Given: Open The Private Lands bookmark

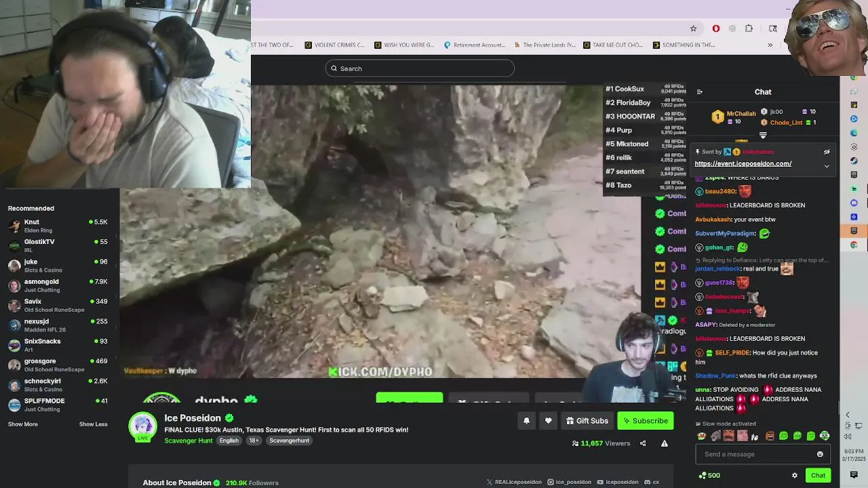Looking at the screenshot, I should pos(545,45).
